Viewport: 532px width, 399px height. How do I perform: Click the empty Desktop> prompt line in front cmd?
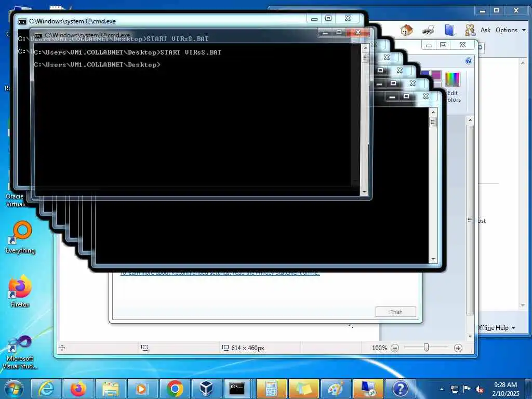tap(97, 64)
